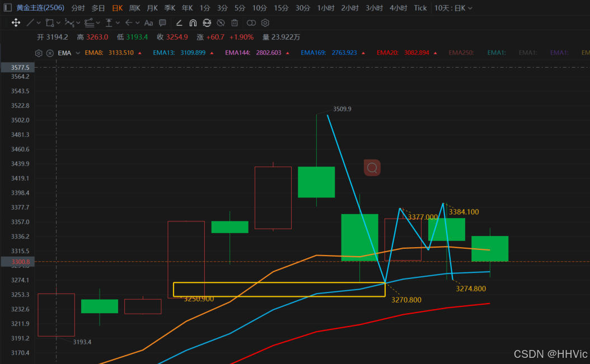The image size is (590, 364).
Task: Select the 1分 period tab
Action: tap(205, 8)
